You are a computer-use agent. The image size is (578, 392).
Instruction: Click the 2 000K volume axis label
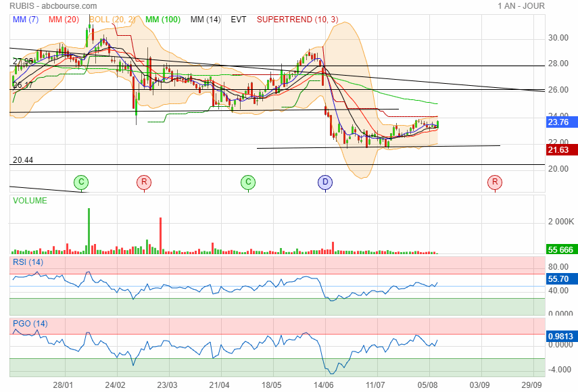click(x=561, y=222)
